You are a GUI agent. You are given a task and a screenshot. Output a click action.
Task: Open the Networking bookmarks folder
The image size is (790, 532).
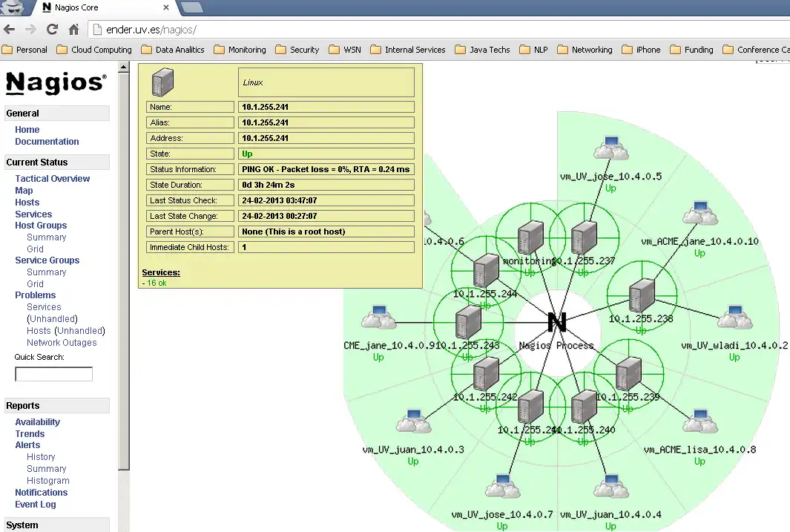(x=585, y=50)
